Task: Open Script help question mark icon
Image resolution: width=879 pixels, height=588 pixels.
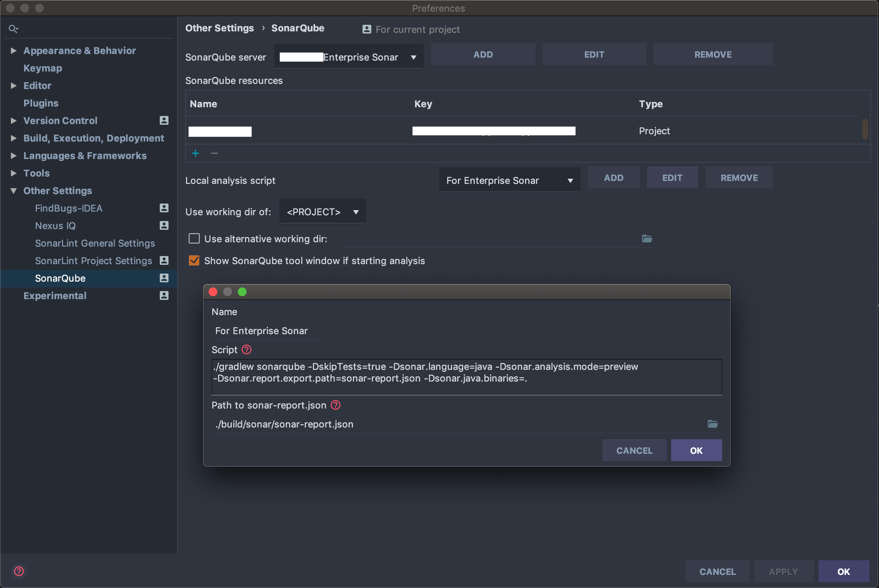Action: coord(246,349)
